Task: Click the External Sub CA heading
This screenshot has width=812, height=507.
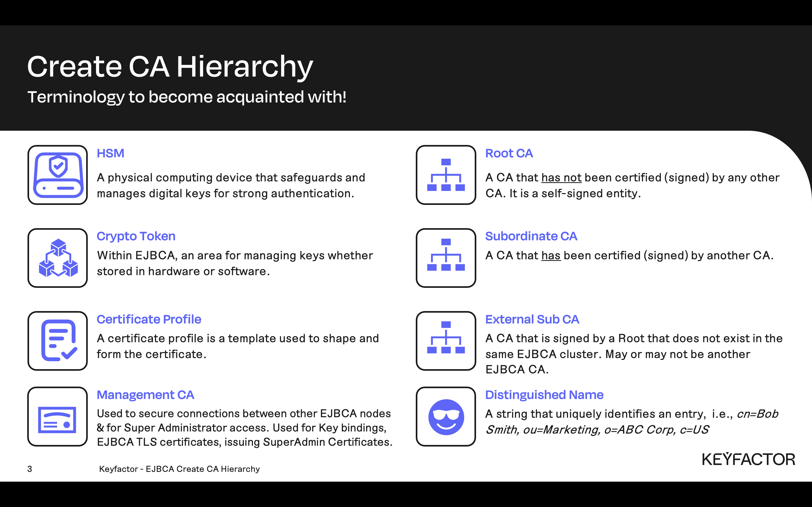Action: coord(532,319)
